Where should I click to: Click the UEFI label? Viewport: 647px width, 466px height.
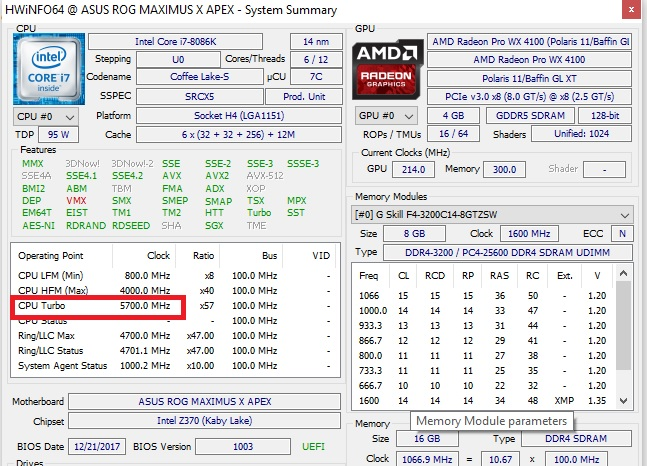point(313,447)
